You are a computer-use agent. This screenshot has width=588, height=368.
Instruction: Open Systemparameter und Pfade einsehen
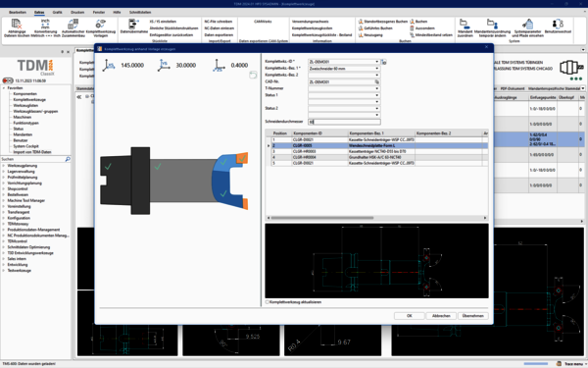[x=528, y=24]
